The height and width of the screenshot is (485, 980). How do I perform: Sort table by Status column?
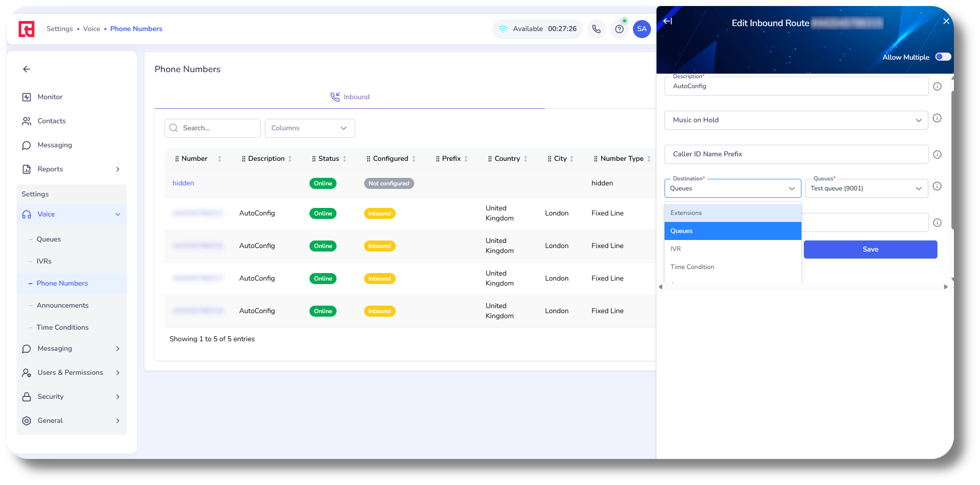coord(345,159)
